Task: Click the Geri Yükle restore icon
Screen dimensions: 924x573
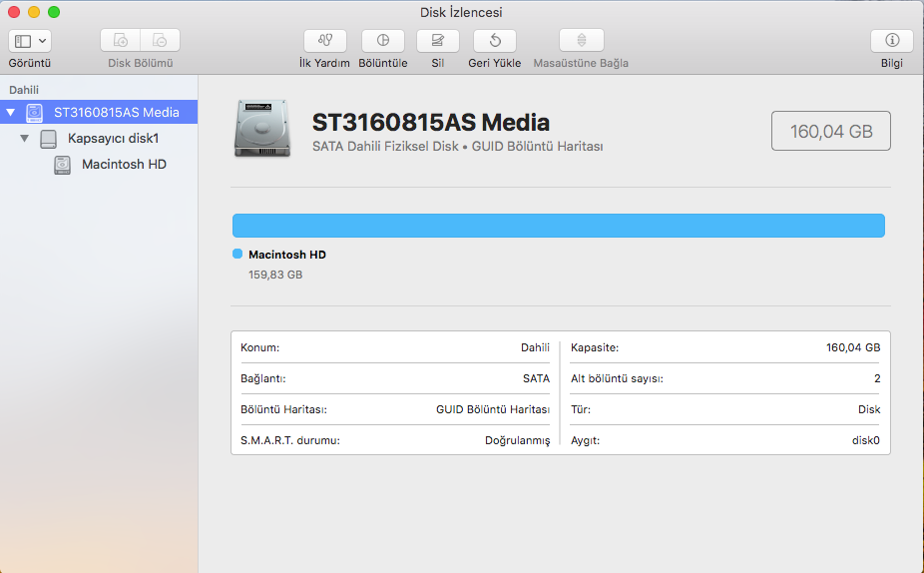Action: pyautogui.click(x=494, y=41)
